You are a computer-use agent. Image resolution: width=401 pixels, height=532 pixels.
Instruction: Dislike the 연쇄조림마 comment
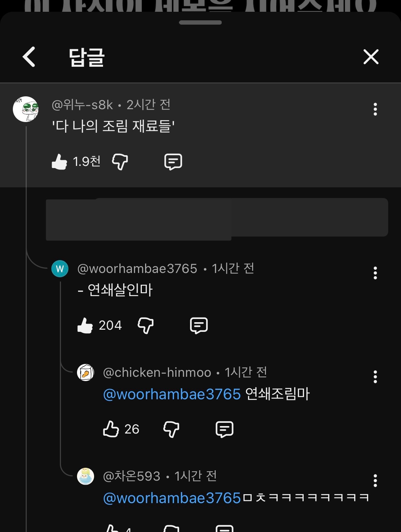tap(171, 429)
